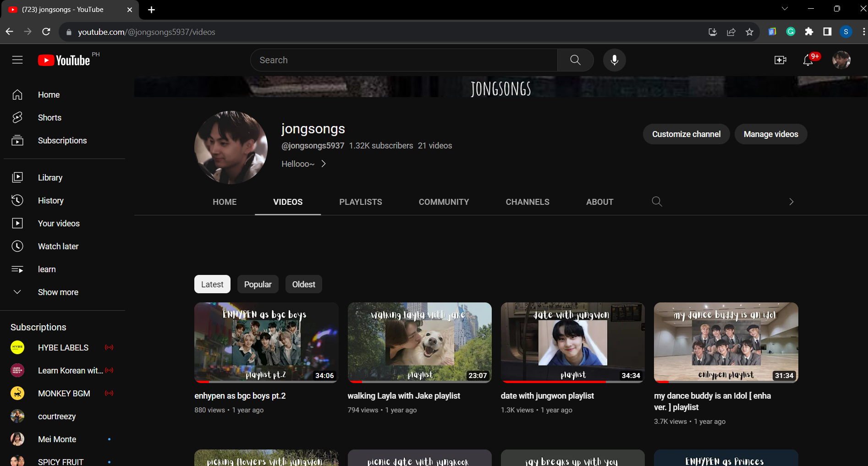Click Customize channel button

pyautogui.click(x=686, y=134)
